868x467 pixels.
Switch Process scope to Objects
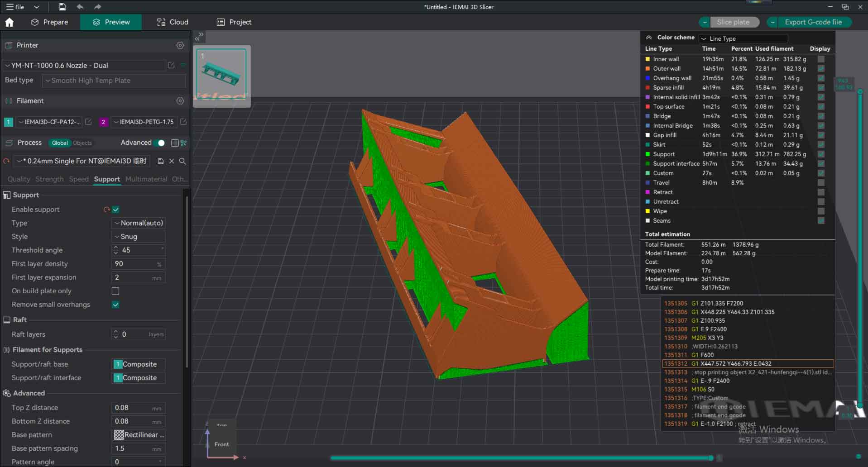82,143
